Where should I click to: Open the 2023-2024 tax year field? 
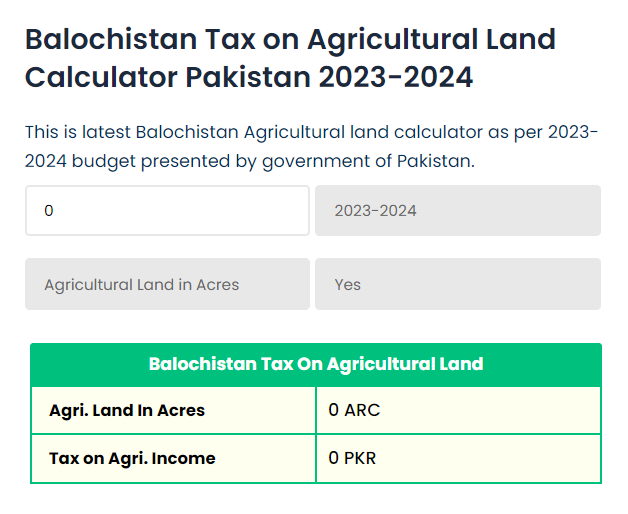[457, 211]
